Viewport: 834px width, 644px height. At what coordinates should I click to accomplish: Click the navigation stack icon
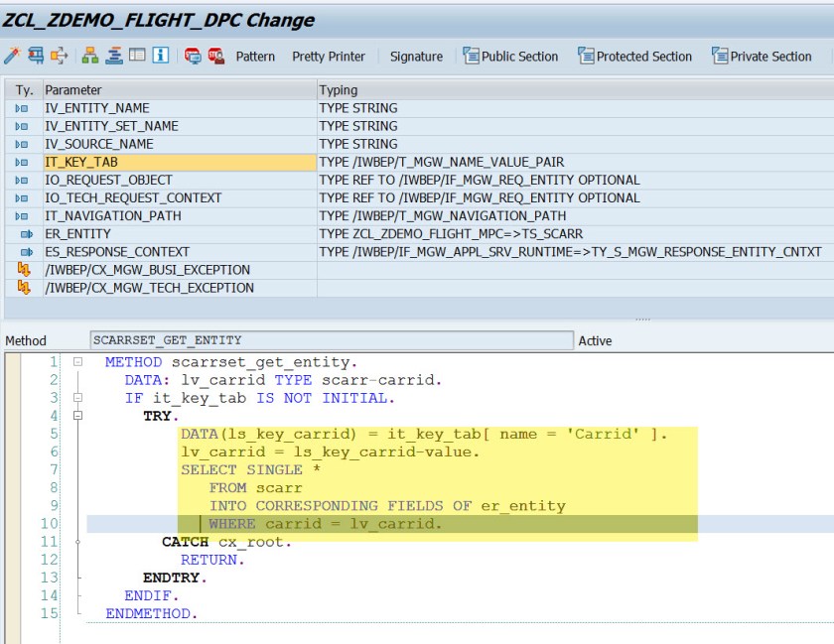[114, 56]
